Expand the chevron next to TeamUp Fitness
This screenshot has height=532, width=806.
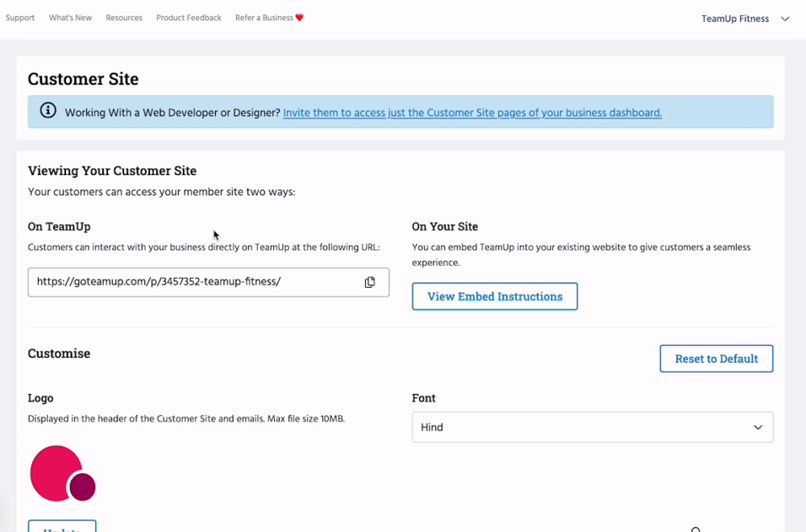[785, 19]
